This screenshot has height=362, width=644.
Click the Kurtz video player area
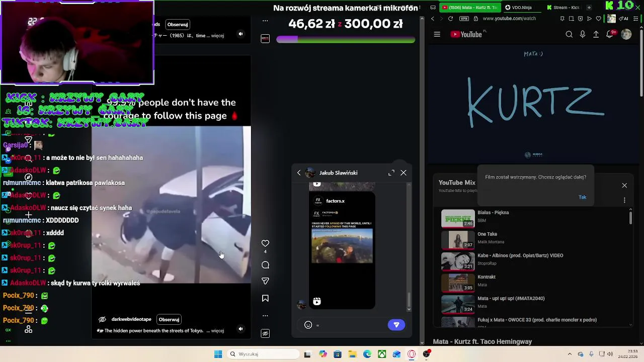click(x=533, y=104)
